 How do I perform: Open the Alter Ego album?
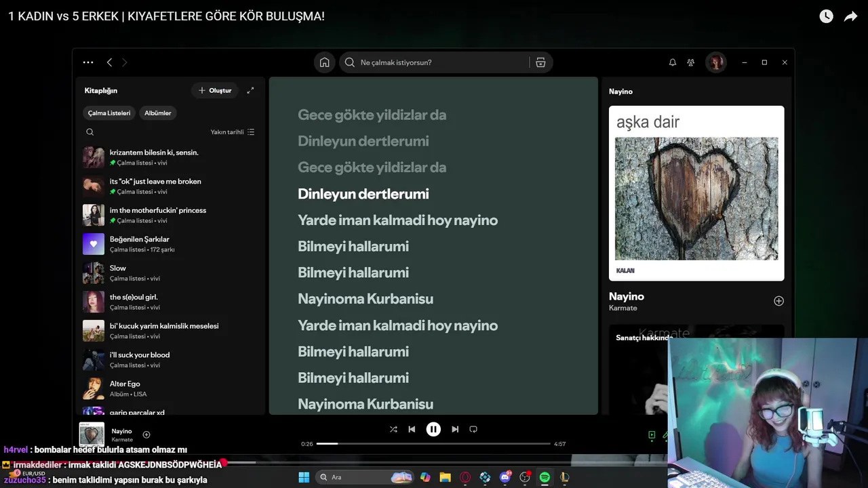pyautogui.click(x=170, y=388)
